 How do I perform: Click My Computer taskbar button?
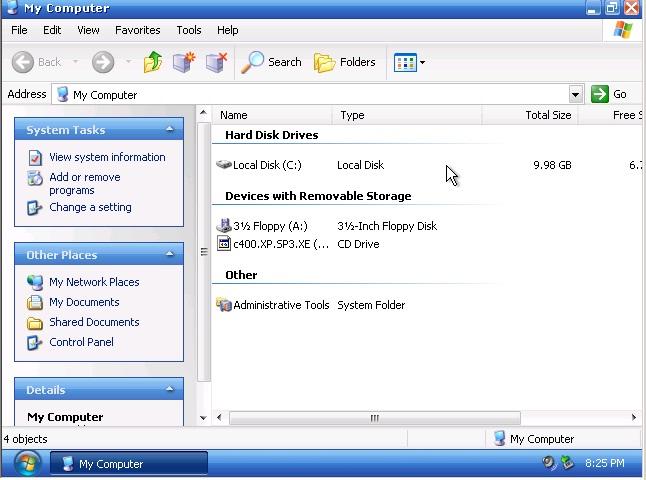click(x=129, y=464)
